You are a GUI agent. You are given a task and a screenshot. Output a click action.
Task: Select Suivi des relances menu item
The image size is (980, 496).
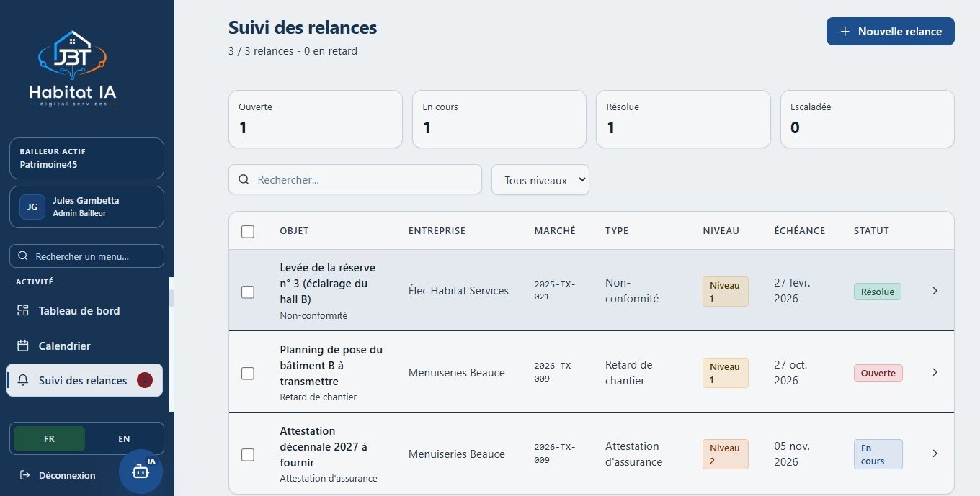click(x=84, y=380)
